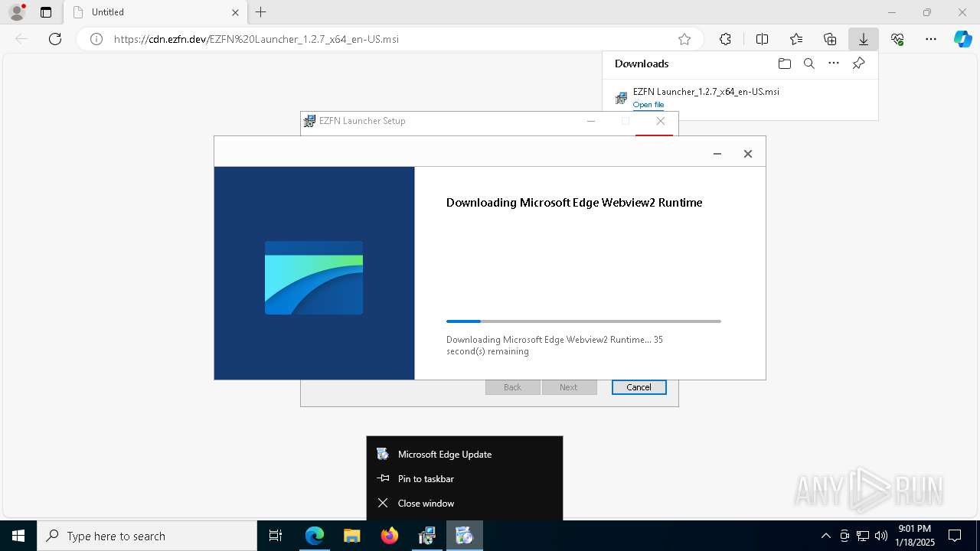Pin the Downloads panel
Viewport: 980px width, 551px height.
[859, 64]
